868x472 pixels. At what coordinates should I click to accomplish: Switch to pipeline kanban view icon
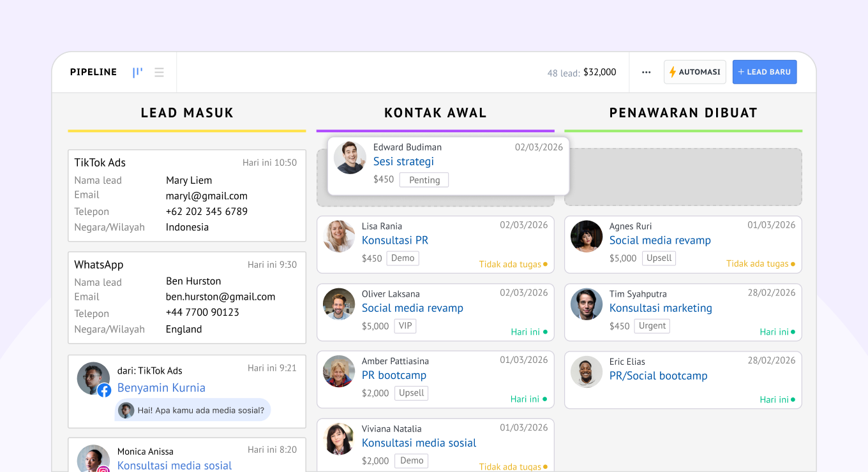tap(137, 72)
